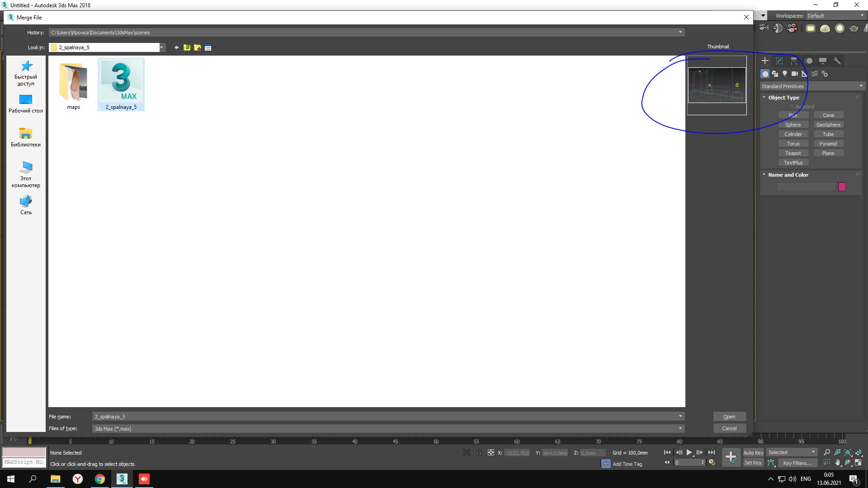This screenshot has height=488, width=868.
Task: Toggle absolute/offset transform type-in mode
Action: coord(491,452)
